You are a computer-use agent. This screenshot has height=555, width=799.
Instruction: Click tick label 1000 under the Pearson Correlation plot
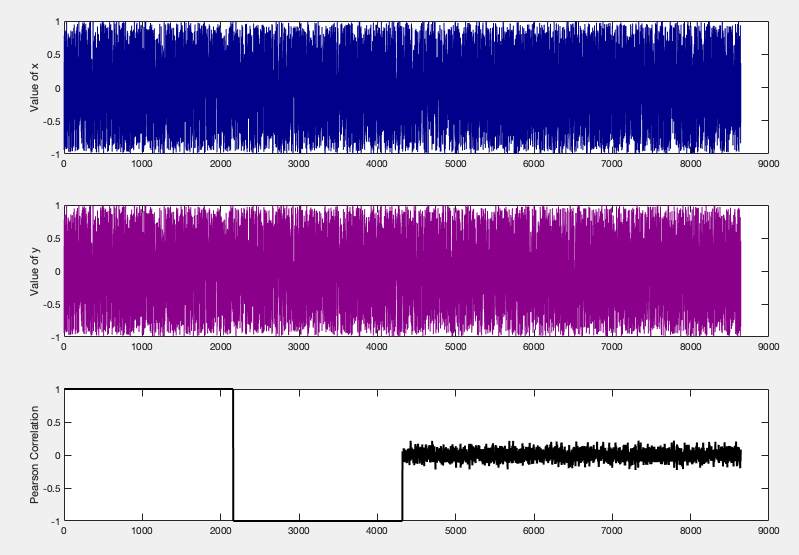coord(142,531)
